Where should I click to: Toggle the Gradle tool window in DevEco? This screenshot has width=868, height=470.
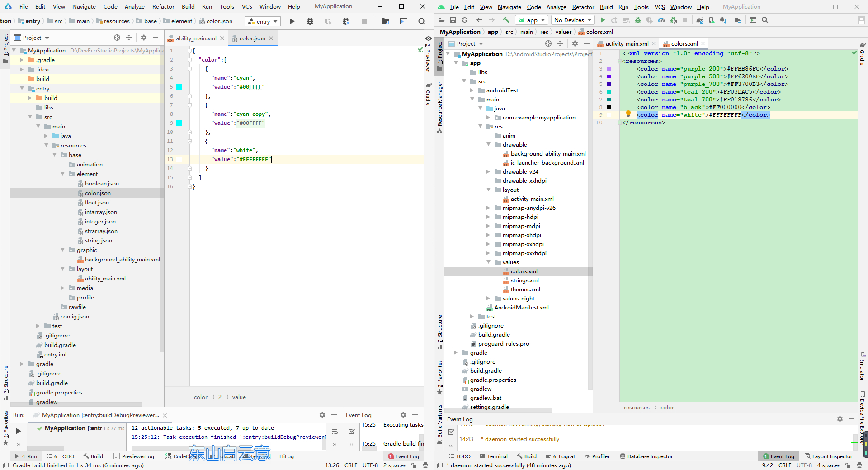(428, 94)
